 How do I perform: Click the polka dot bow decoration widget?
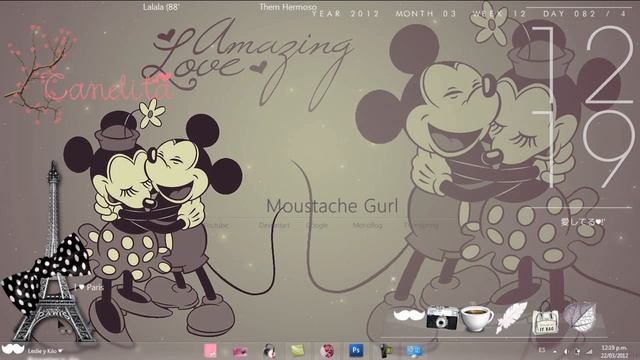(46, 273)
